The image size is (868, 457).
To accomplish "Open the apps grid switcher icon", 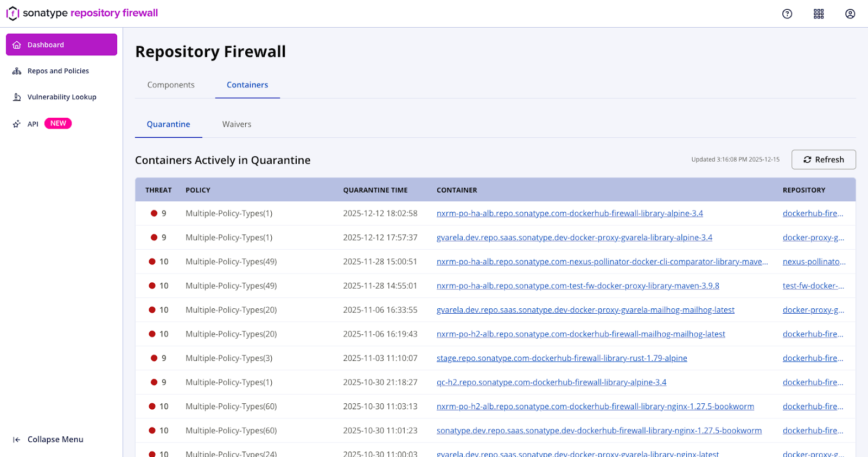I will click(819, 14).
